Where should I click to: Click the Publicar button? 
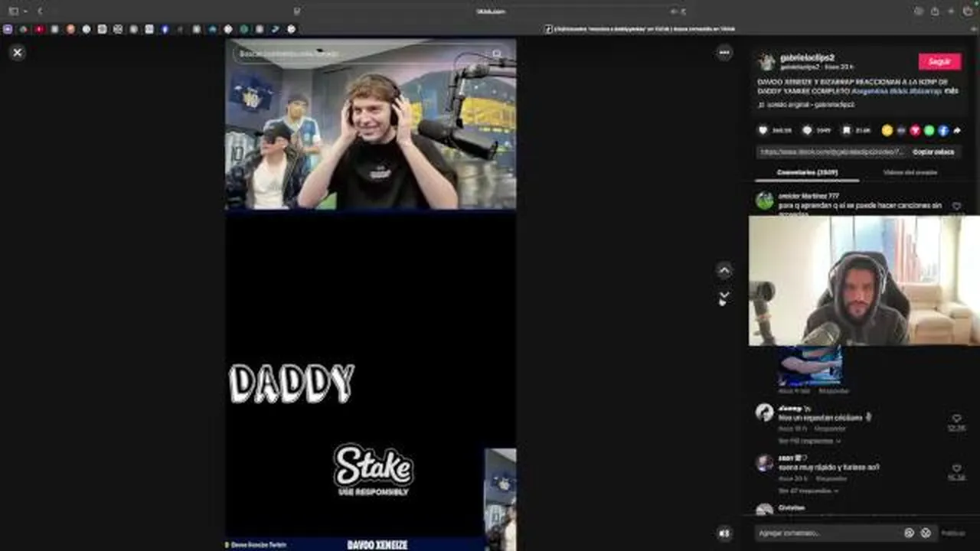point(953,533)
